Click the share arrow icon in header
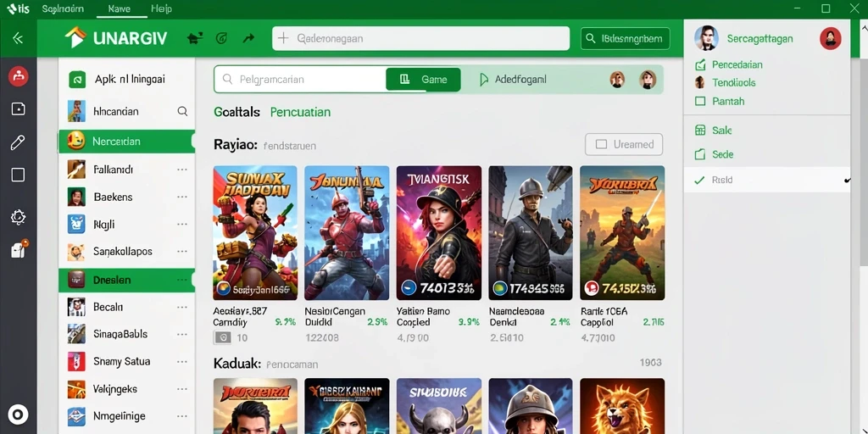868x434 pixels. 248,38
